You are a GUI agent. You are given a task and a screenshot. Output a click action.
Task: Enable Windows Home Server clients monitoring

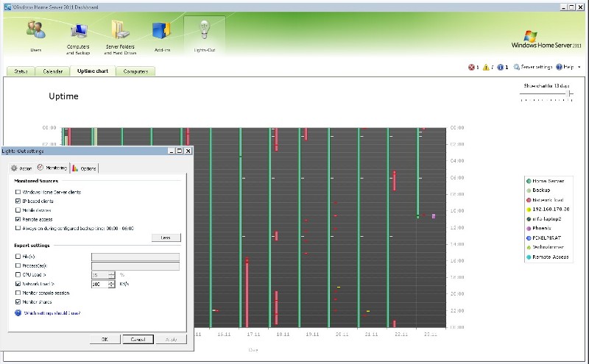18,192
